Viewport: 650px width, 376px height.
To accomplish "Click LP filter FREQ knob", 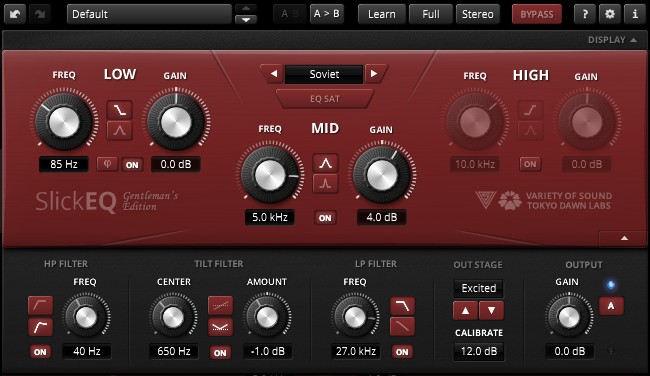I will point(355,317).
